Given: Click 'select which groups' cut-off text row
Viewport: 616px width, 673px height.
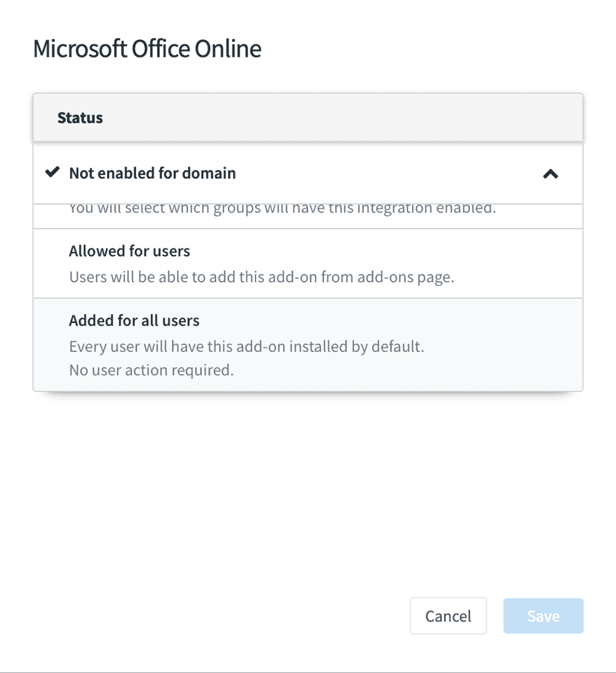Looking at the screenshot, I should (282, 209).
